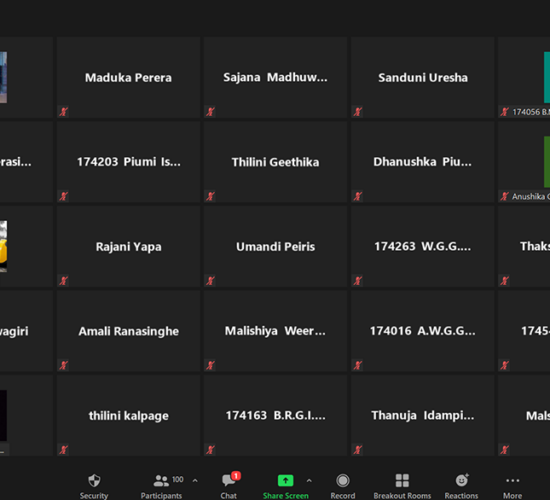Viewport: 550px width, 500px height.
Task: Toggle muted mic on Thilini Geethika tile
Action: [x=210, y=196]
